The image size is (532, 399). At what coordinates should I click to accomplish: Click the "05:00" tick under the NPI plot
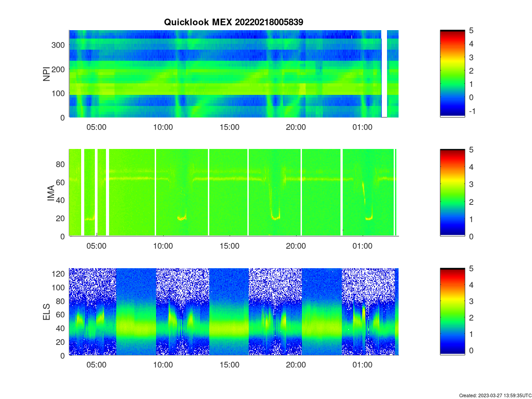click(97, 127)
